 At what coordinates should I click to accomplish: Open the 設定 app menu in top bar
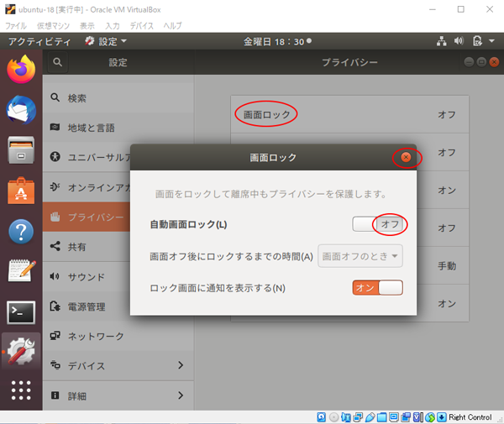point(106,41)
